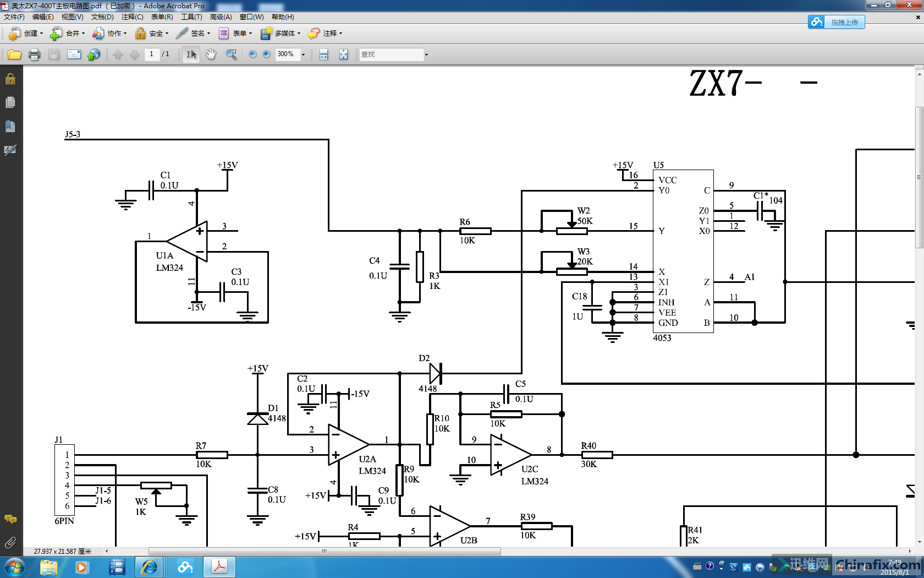Click the page size text 27.937 x 21.587 厘米
Viewport: 924px width, 578px height.
tap(63, 551)
